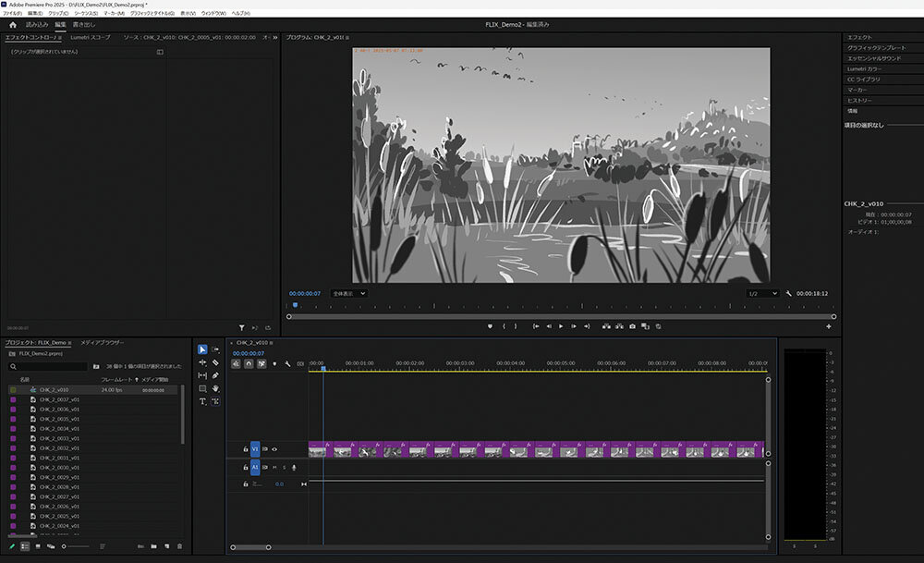Viewport: 924px width, 563px height.
Task: Open the playback resolution 1/2 dropdown
Action: (x=762, y=294)
